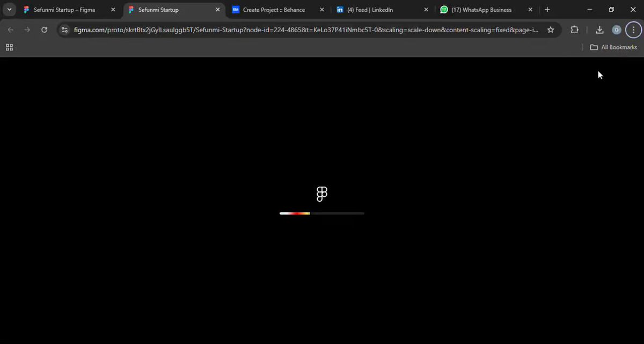Go back to previous page
The height and width of the screenshot is (344, 644).
coord(11,30)
